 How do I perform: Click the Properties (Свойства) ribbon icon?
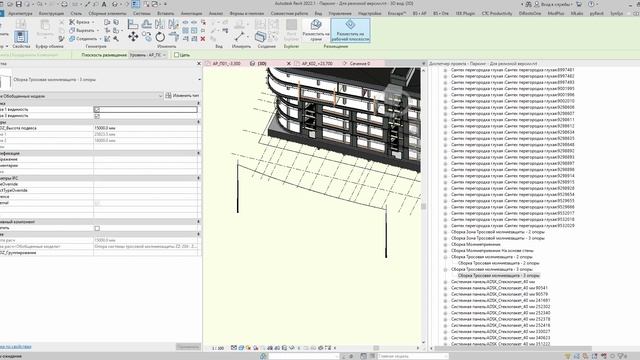21,37
